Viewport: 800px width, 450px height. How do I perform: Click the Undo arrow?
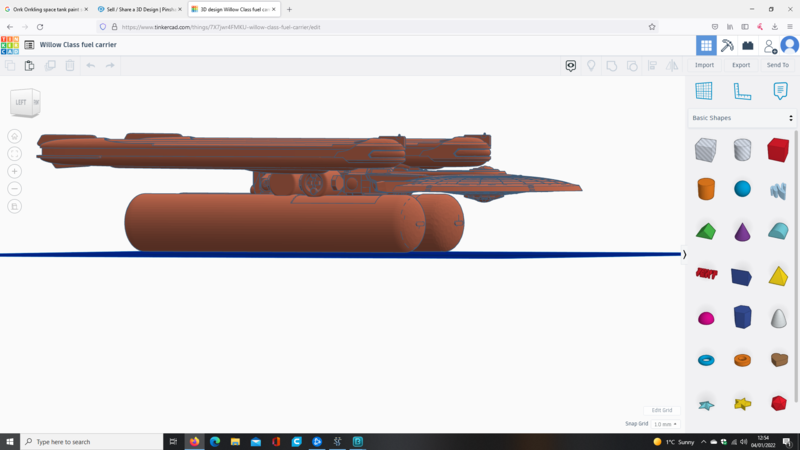pos(90,65)
